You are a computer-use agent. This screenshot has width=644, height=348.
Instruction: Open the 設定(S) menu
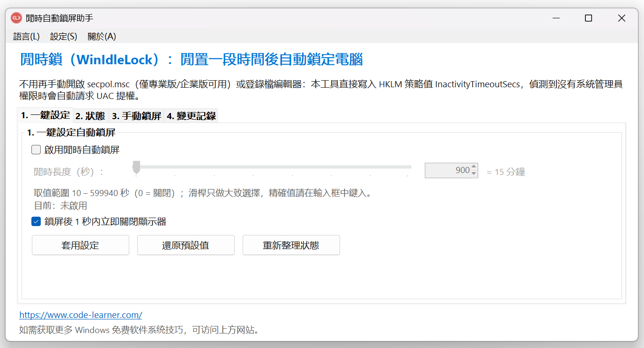point(64,36)
